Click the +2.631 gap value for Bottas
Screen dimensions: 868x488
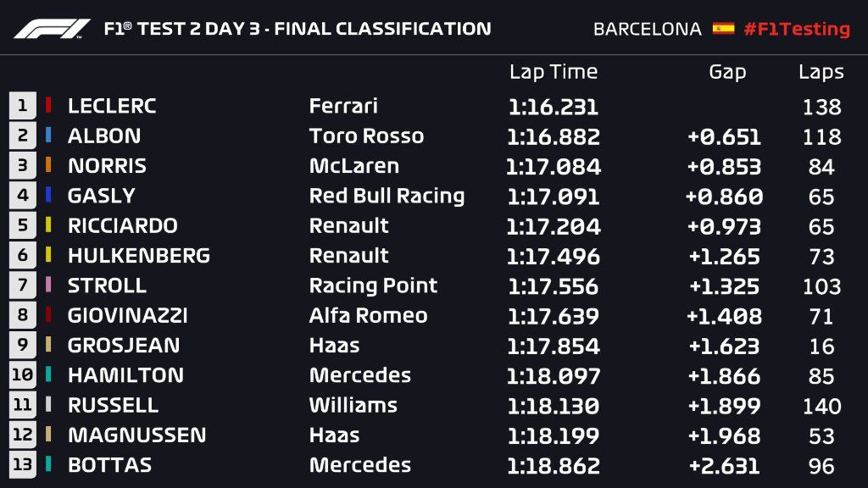[x=725, y=466]
